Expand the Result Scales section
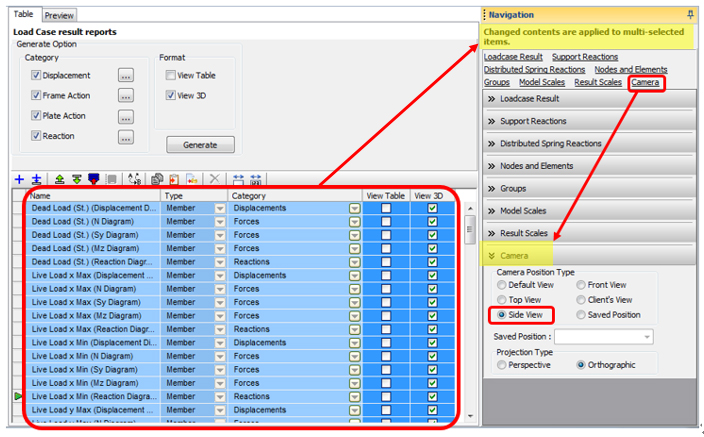The height and width of the screenshot is (437, 704). 589,234
